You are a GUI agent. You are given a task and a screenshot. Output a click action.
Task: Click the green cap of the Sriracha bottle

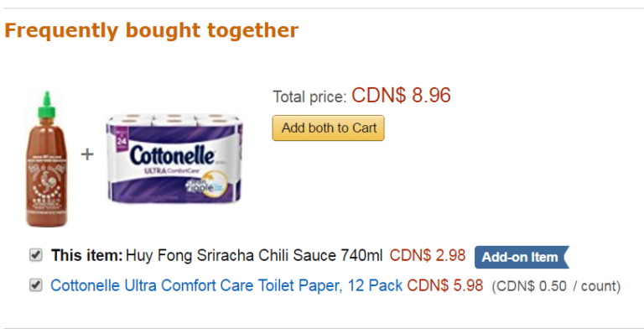46,104
